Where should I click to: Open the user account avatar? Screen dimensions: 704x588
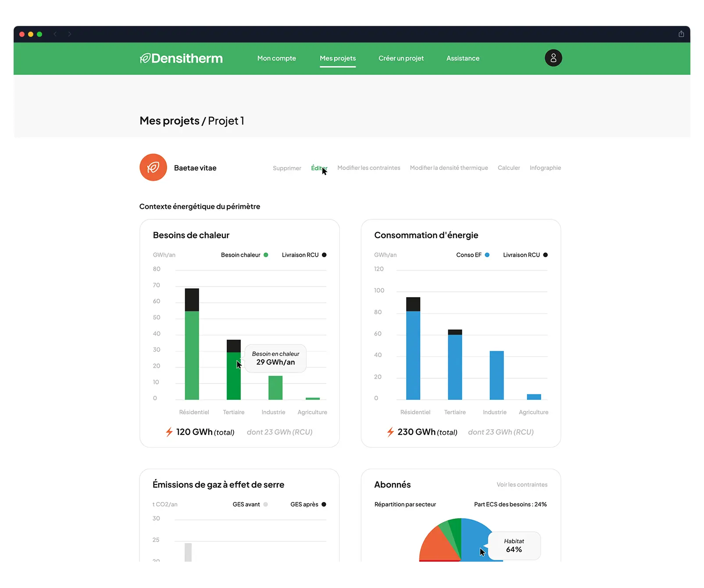553,58
